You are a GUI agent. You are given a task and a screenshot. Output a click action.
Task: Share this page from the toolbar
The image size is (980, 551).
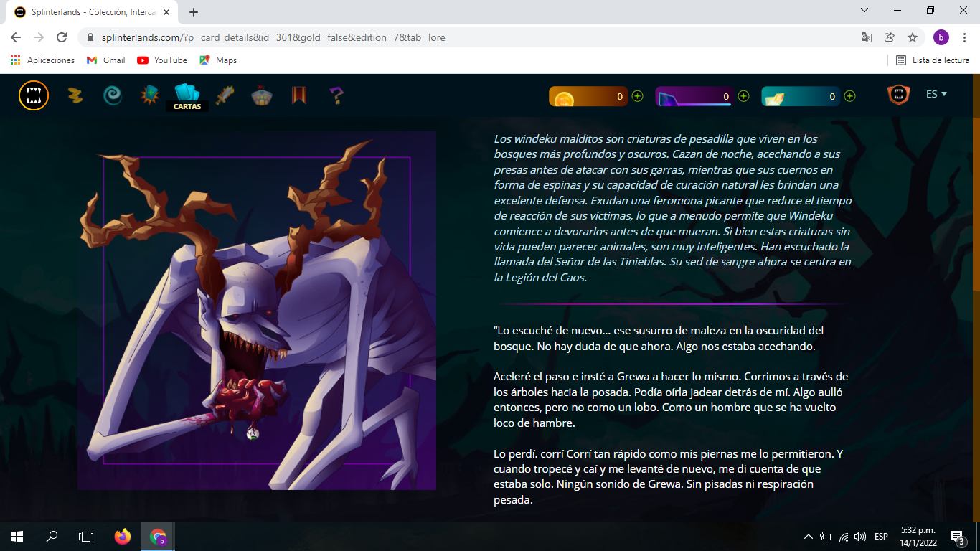pyautogui.click(x=890, y=37)
